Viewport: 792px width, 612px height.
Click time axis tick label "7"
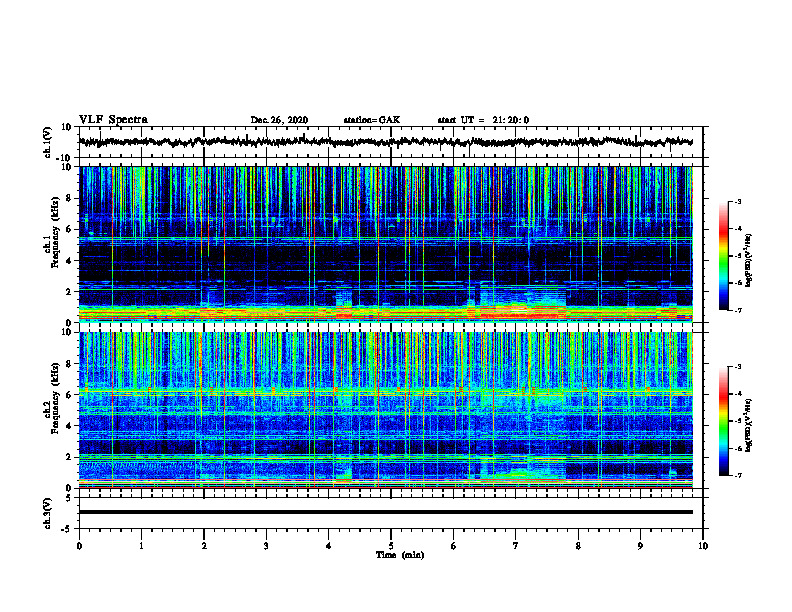(516, 546)
